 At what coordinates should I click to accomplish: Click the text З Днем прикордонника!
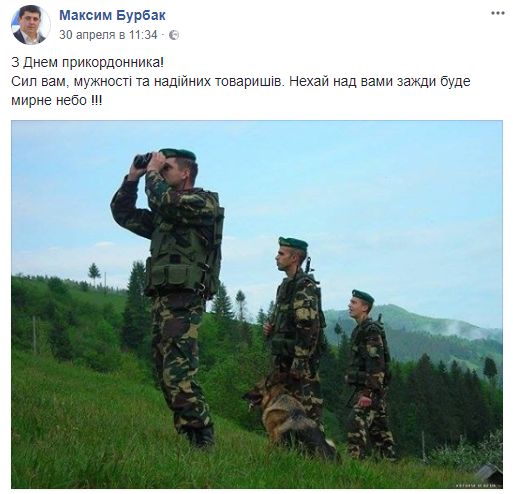tap(88, 62)
